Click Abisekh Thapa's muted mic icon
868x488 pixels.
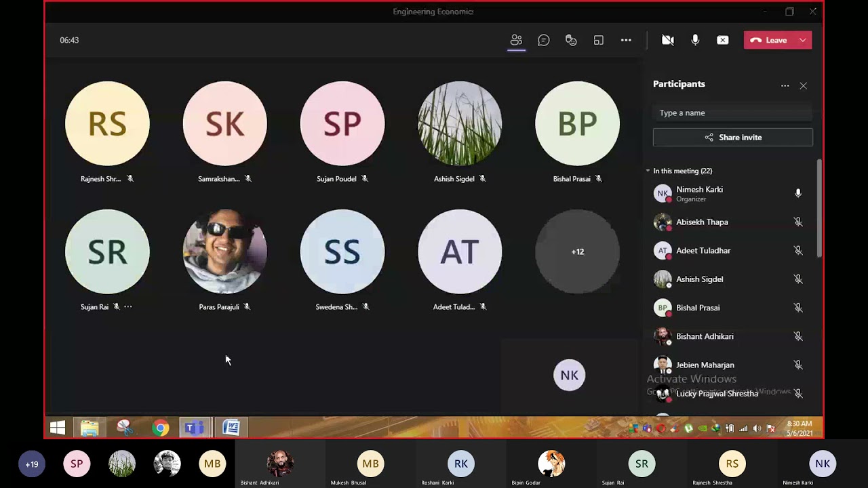(798, 222)
